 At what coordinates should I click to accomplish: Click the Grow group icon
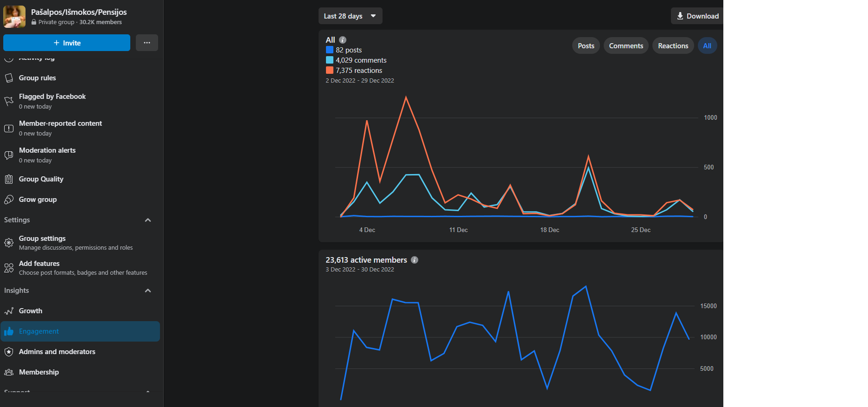[9, 200]
